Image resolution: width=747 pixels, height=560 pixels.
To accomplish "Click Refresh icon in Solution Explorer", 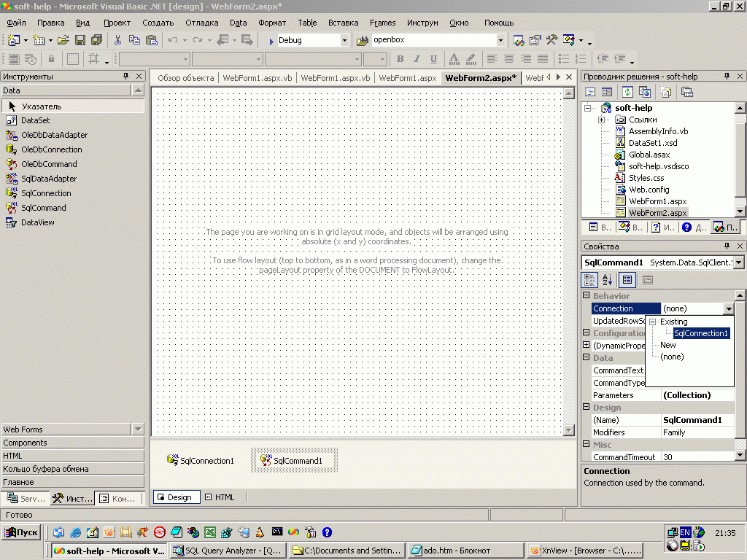I will 628,92.
